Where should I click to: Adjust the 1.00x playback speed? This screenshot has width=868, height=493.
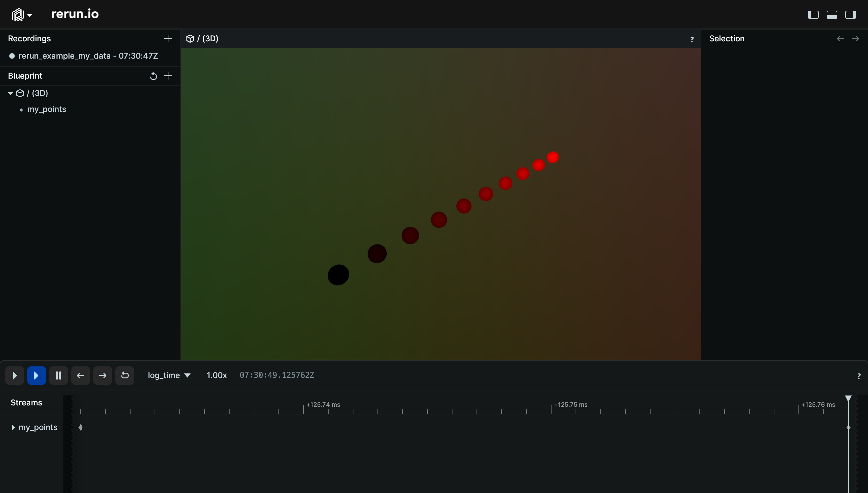pyautogui.click(x=216, y=375)
